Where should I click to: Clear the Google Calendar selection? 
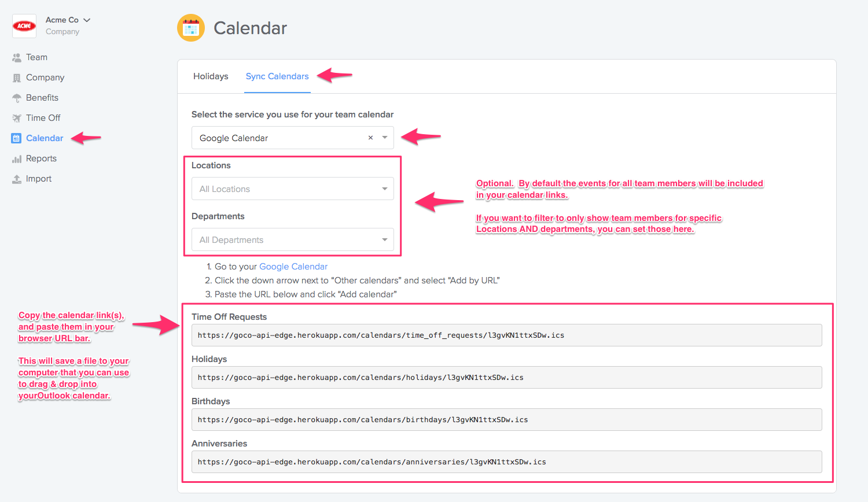pos(370,138)
